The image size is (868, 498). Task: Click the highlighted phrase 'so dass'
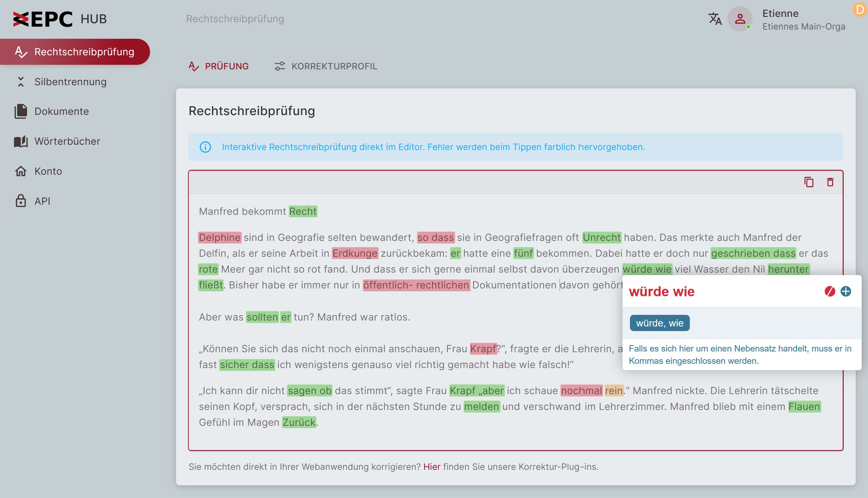(436, 237)
